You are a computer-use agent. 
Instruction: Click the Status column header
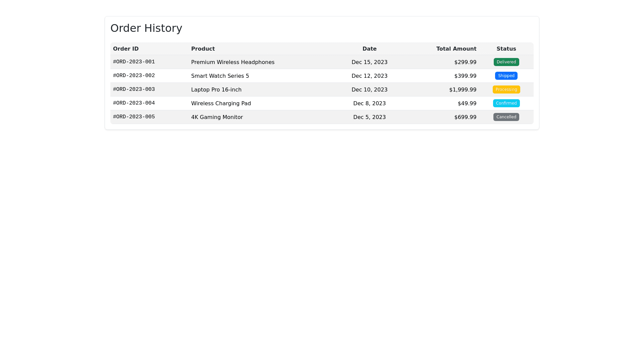[506, 49]
